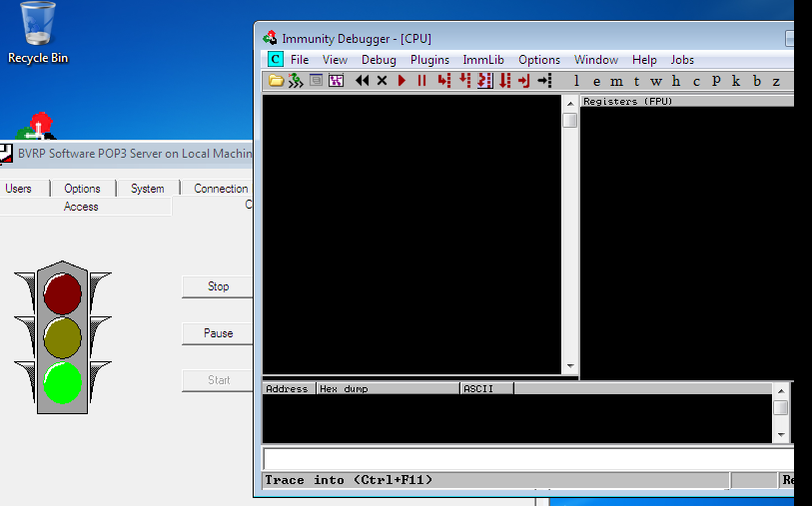
Task: Click the Python shell running-man icon
Action: click(x=296, y=81)
